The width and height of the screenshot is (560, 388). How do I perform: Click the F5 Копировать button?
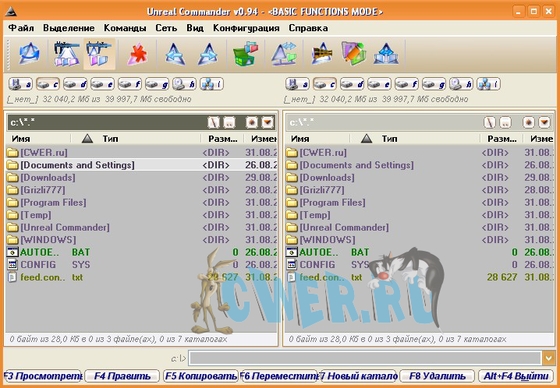pos(201,376)
